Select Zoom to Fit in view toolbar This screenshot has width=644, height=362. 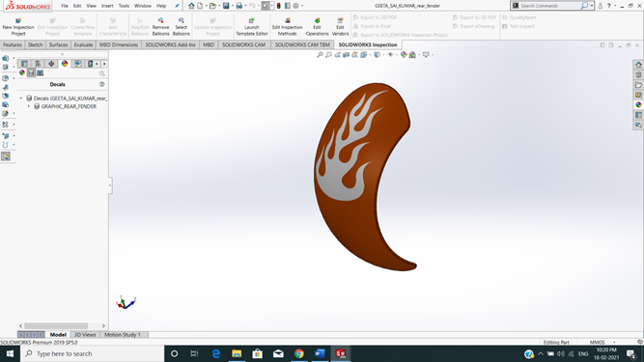[320, 55]
